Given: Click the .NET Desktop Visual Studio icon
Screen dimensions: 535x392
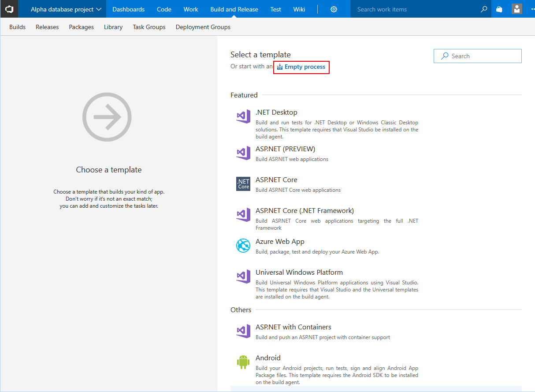Looking at the screenshot, I should (x=243, y=116).
